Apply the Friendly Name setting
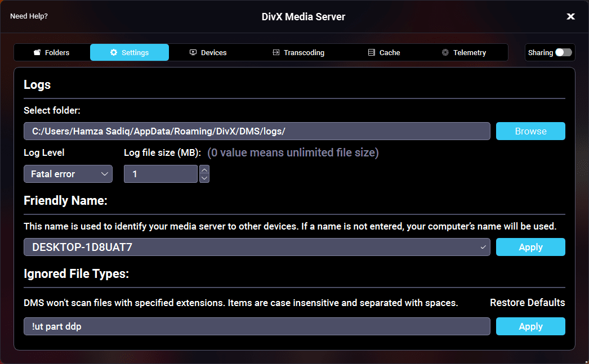Image resolution: width=589 pixels, height=364 pixels. coord(530,247)
